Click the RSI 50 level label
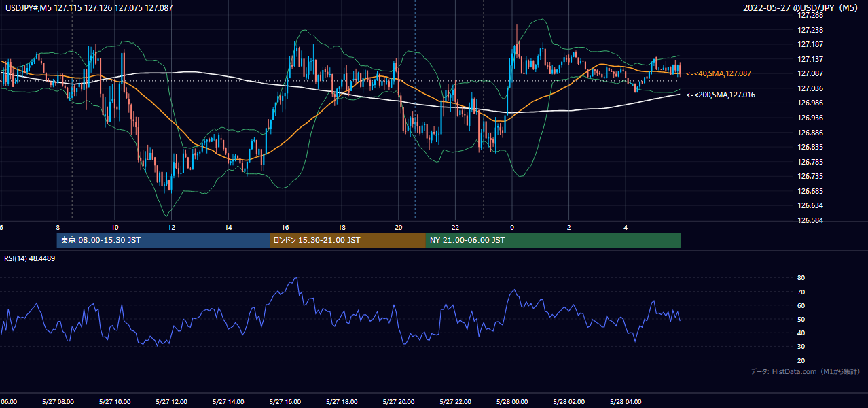This screenshot has width=868, height=408. 801,319
